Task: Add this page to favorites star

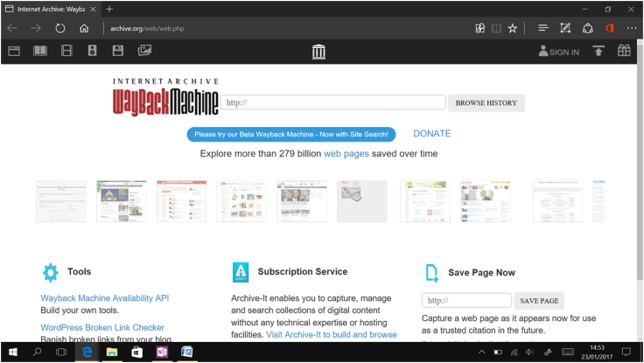Action: (x=513, y=28)
